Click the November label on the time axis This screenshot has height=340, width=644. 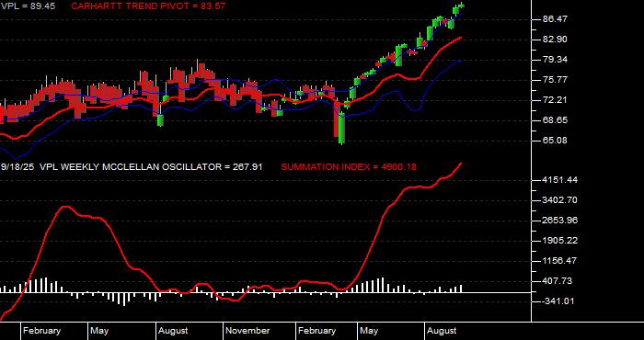point(247,331)
